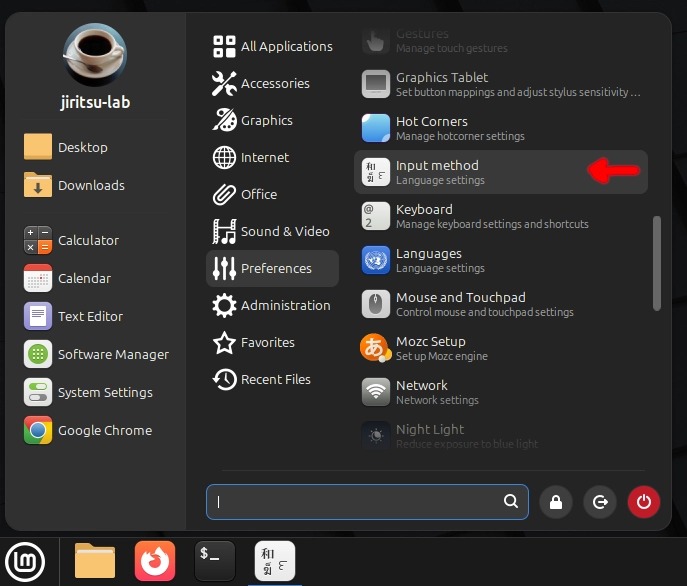Screen dimensions: 687x586
Task: Open Languages settings icon
Action: tap(375, 260)
